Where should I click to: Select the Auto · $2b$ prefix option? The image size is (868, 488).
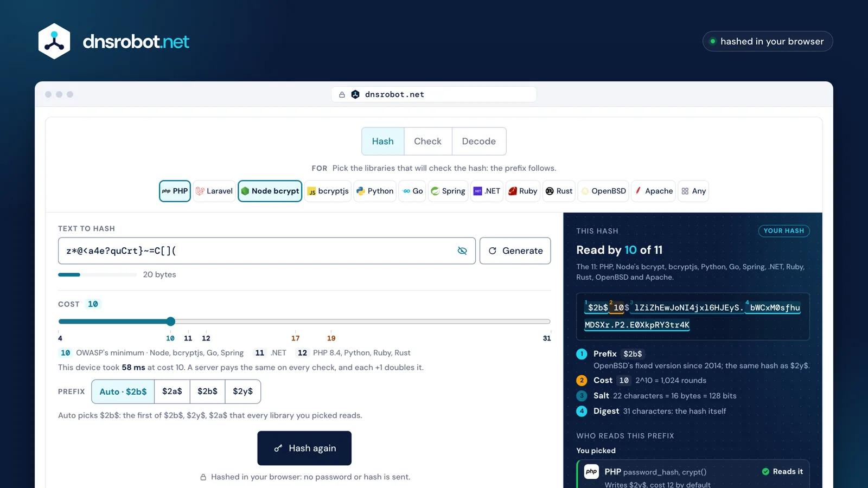123,391
